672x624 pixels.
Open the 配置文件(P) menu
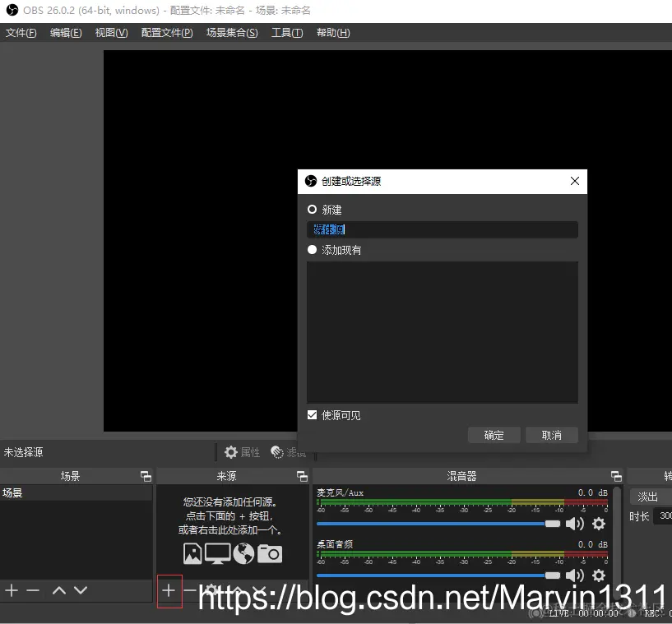[x=167, y=33]
